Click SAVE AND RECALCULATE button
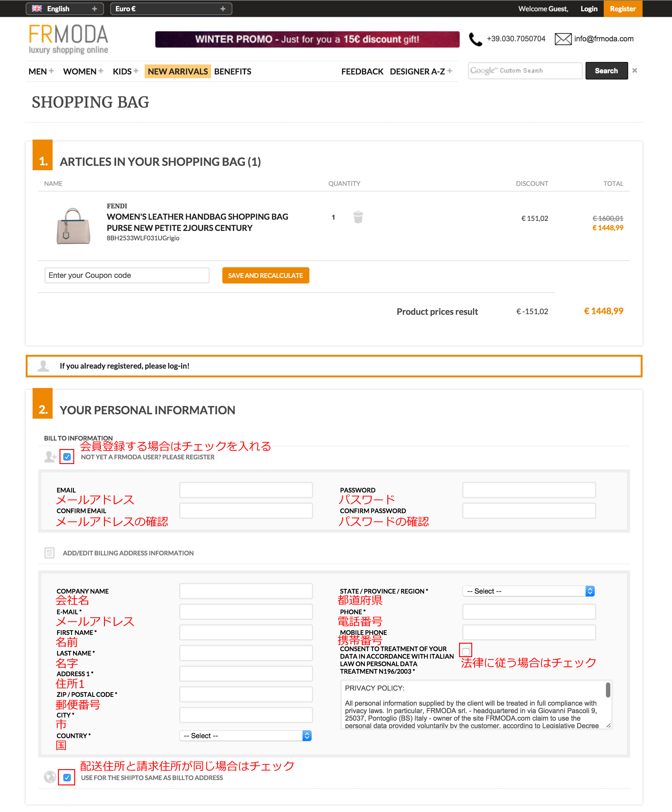Image resolution: width=672 pixels, height=812 pixels. point(266,275)
